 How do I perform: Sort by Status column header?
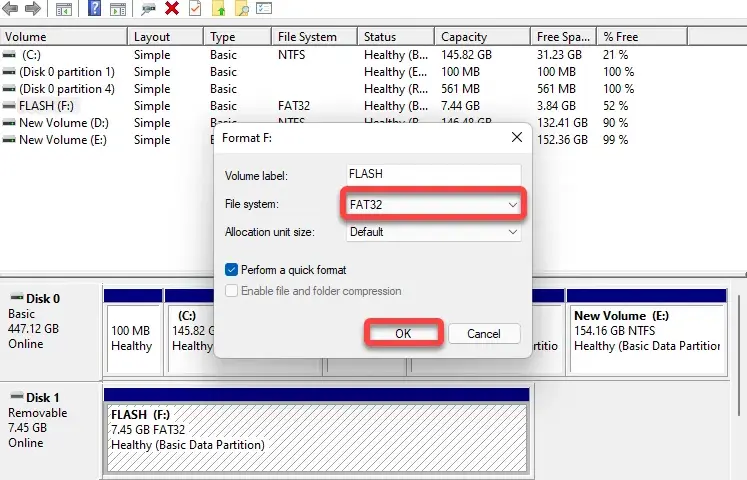coord(396,37)
